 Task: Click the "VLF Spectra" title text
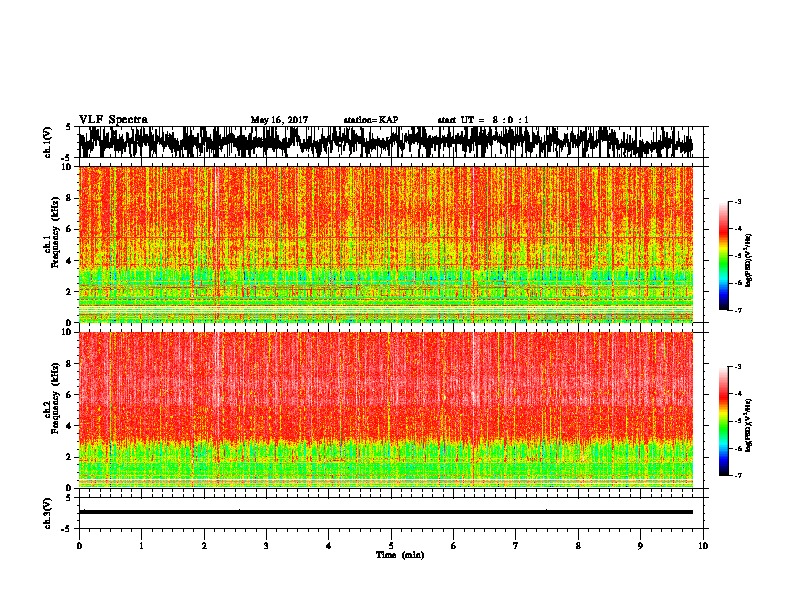click(113, 120)
